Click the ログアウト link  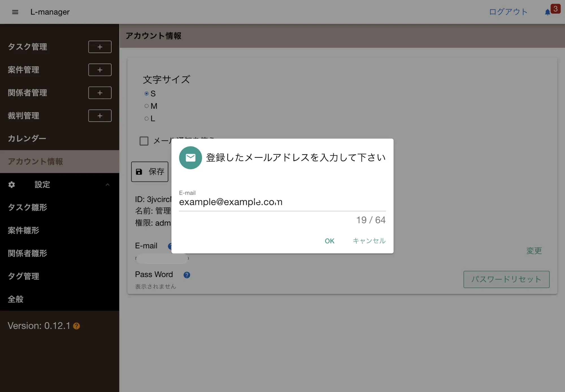[x=508, y=12]
